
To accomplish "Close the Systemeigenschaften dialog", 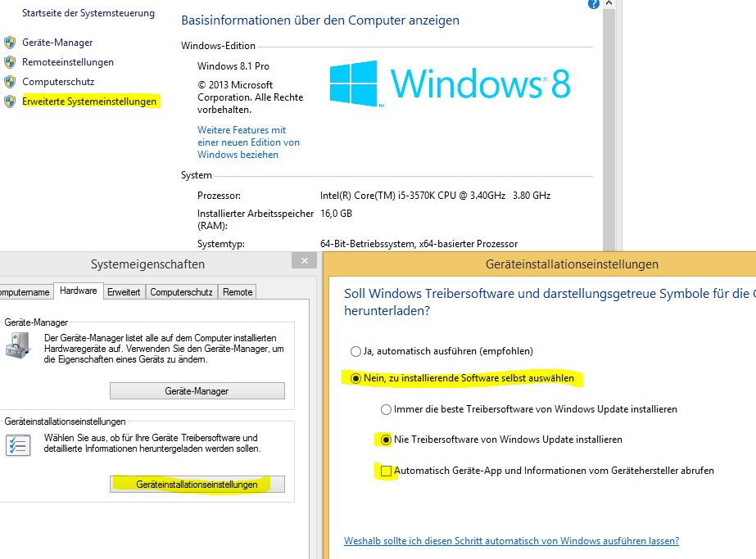I will pyautogui.click(x=304, y=261).
